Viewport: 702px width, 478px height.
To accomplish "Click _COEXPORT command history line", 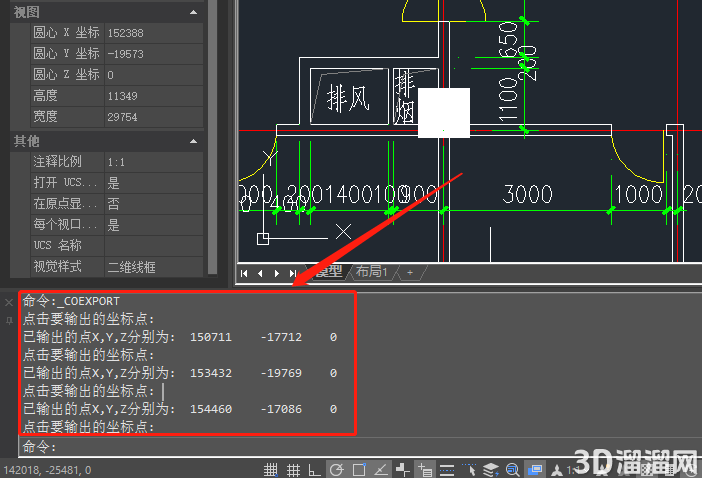I will [x=71, y=301].
